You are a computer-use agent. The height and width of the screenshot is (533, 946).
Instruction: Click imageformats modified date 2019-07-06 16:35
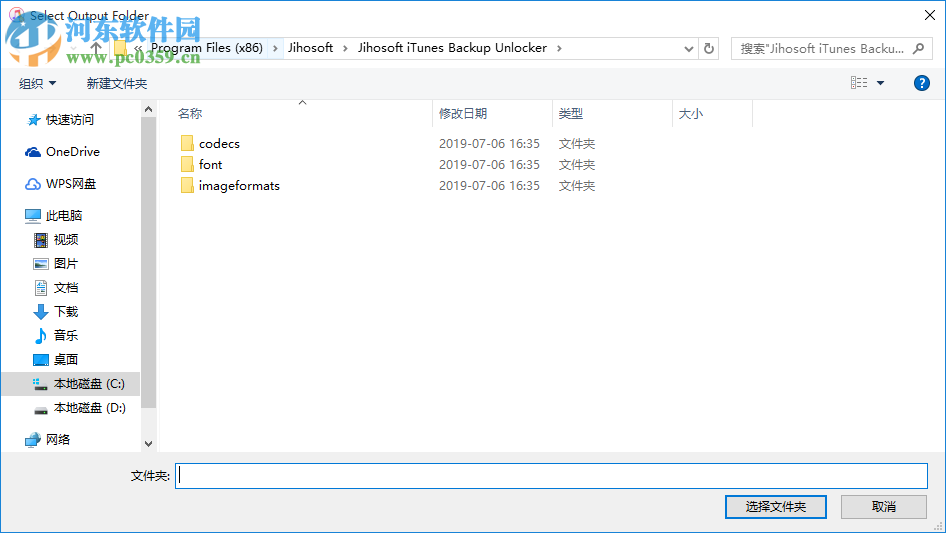(489, 186)
